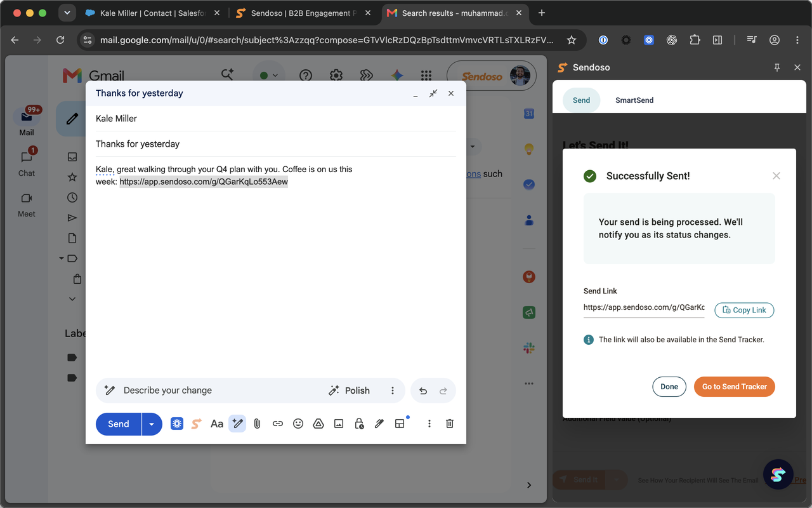This screenshot has height=508, width=812.
Task: Insert files using the Drive icon
Action: click(318, 424)
